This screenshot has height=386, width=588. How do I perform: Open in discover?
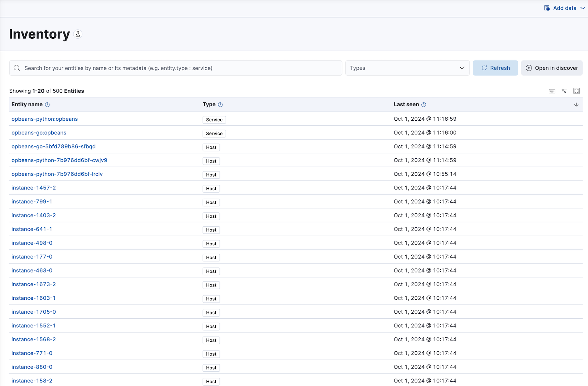(551, 68)
